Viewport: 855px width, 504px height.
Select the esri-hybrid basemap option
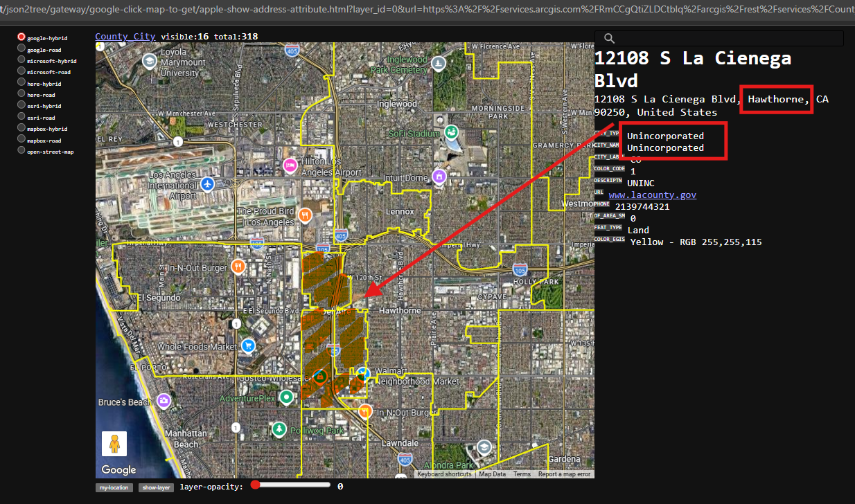click(x=21, y=106)
